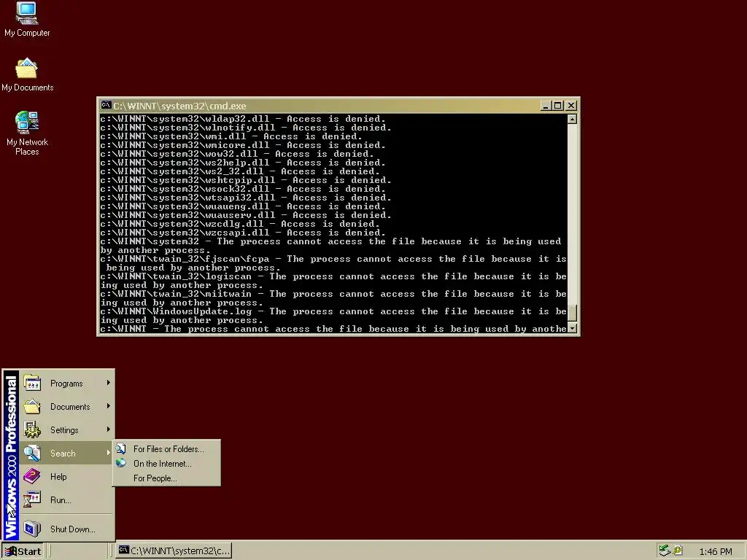Click the On the Internet globe icon
The height and width of the screenshot is (560, 747).
pyautogui.click(x=121, y=463)
